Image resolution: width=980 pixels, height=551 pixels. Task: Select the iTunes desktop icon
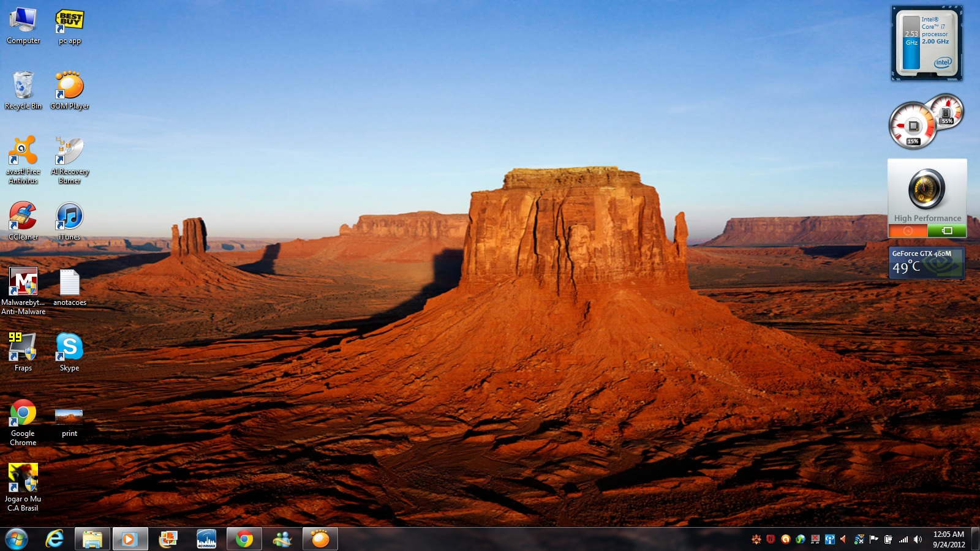69,217
